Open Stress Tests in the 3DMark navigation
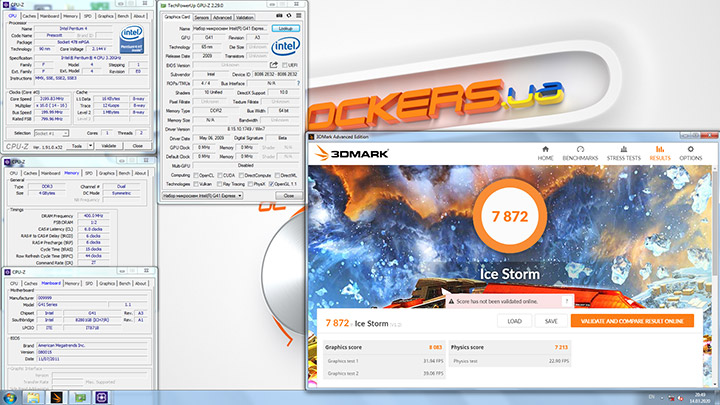 pos(624,153)
